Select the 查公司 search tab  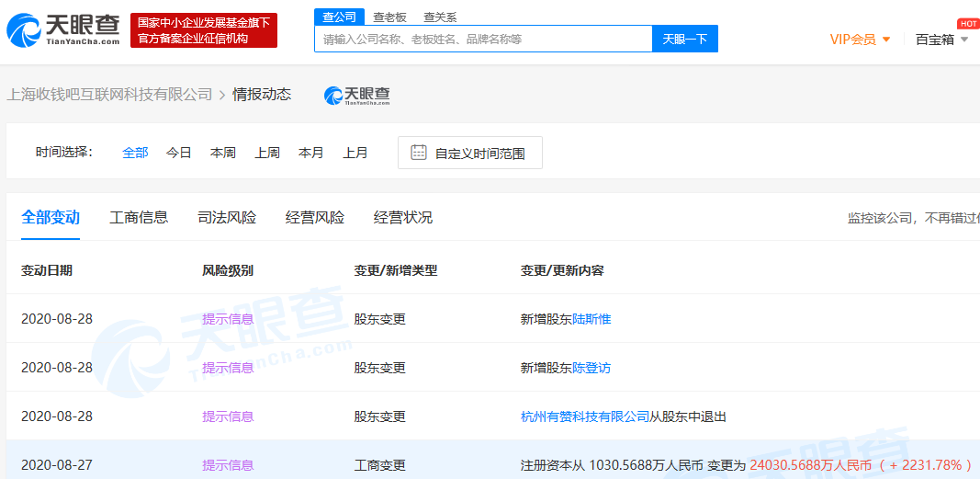pyautogui.click(x=340, y=17)
